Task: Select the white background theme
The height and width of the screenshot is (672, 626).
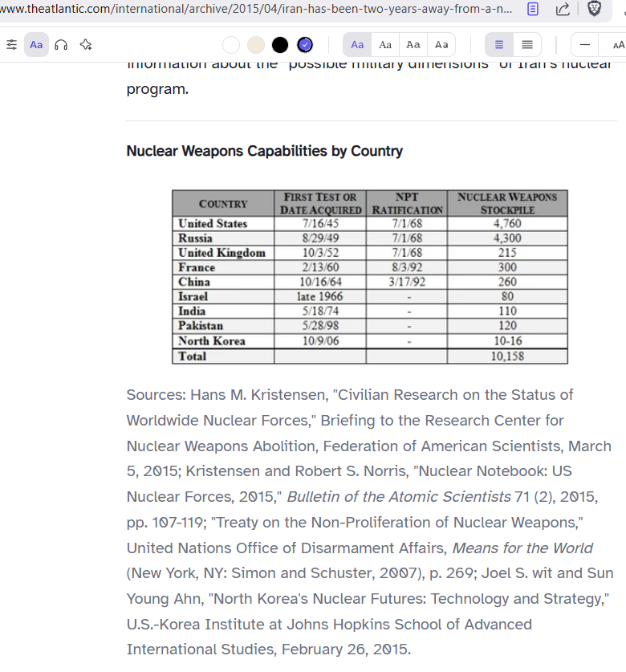Action: point(231,45)
